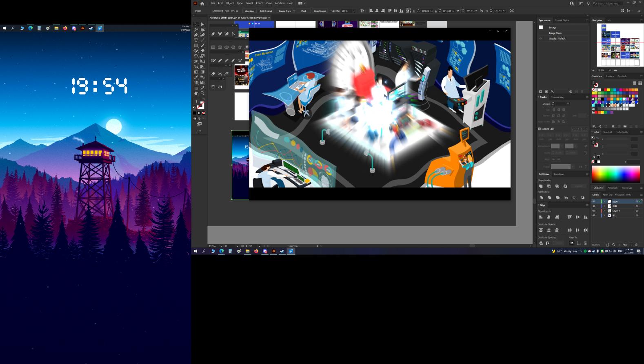Screen dimensions: 644x364
Task: Select the Eyedropper tool in the main toolbar
Action: (x=196, y=77)
